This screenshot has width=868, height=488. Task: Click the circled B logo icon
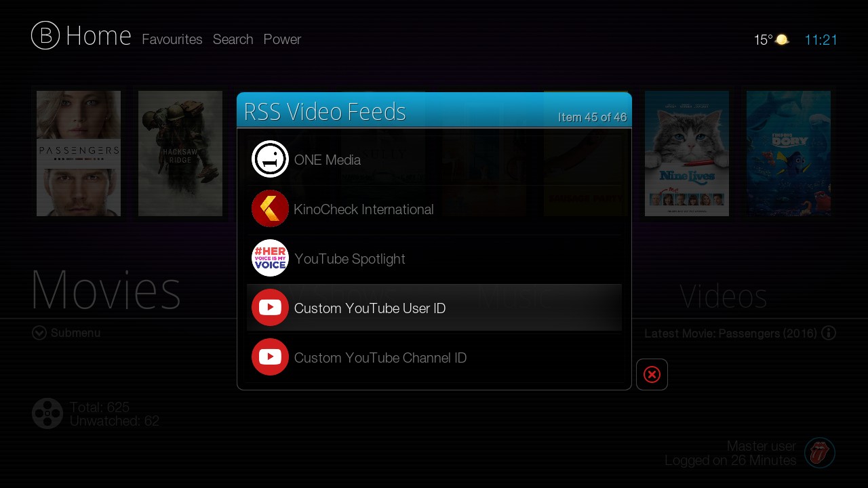pos(45,35)
